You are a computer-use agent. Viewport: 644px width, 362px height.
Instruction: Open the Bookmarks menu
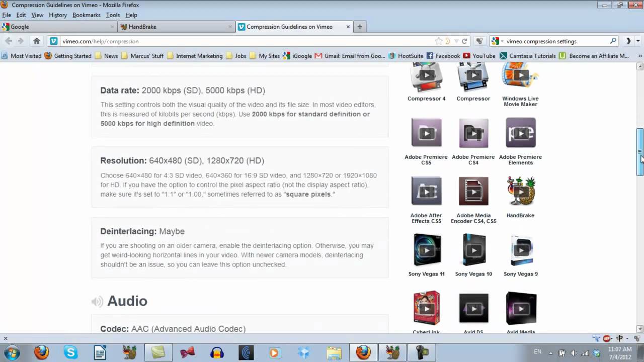[x=87, y=15]
